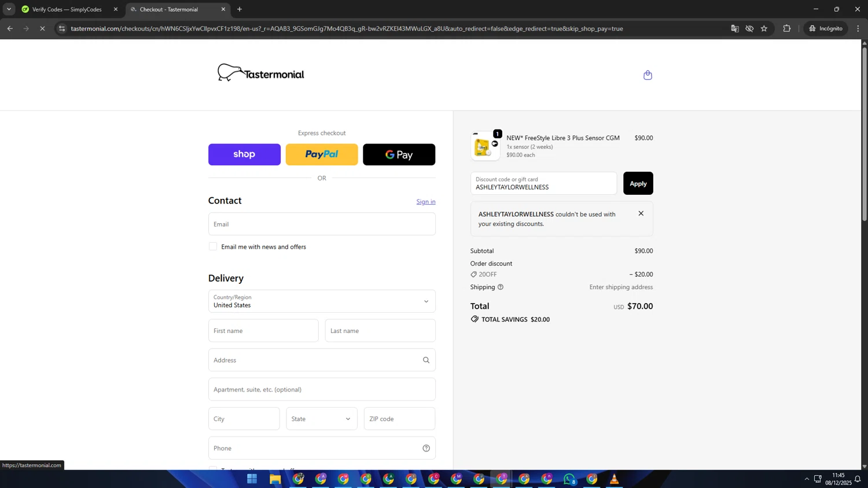Edit the discount code ASHLEYTAYLORWELLNESS field
Viewport: 868px width, 488px height.
pos(543,183)
